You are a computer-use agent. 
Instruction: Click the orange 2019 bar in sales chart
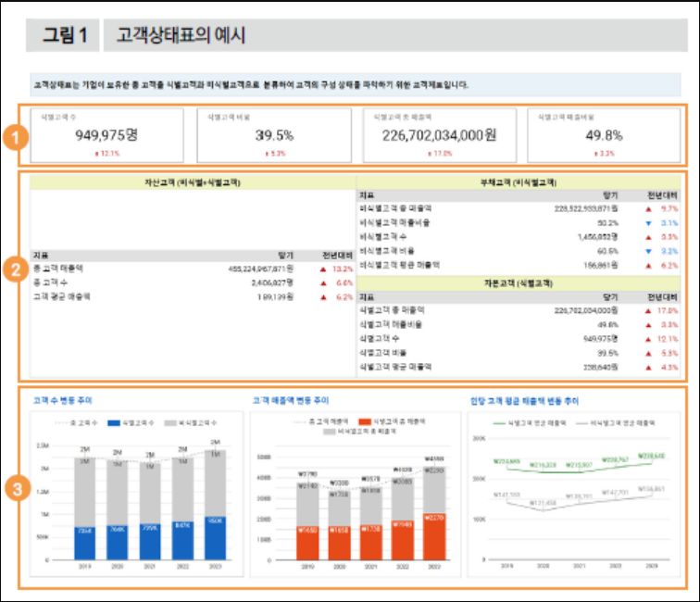coord(307,544)
